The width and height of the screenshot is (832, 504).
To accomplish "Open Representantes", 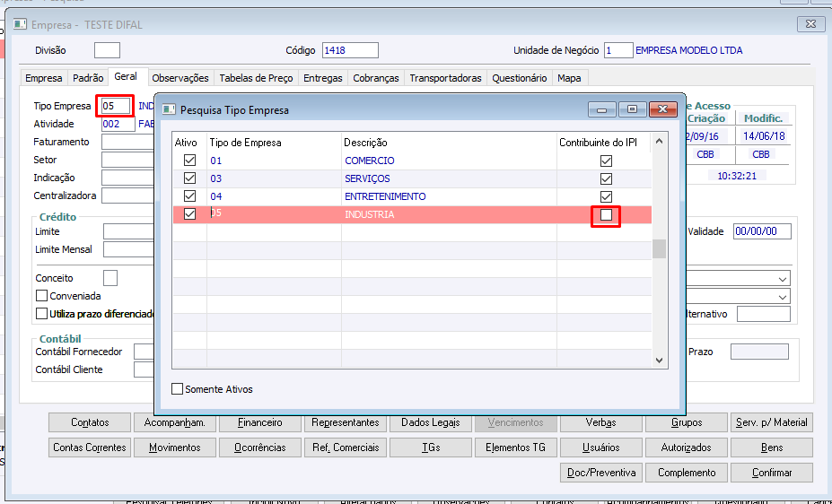I will pyautogui.click(x=346, y=422).
